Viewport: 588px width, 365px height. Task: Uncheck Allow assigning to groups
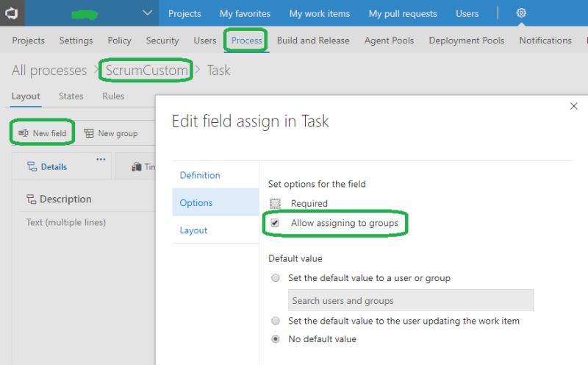pyautogui.click(x=275, y=223)
